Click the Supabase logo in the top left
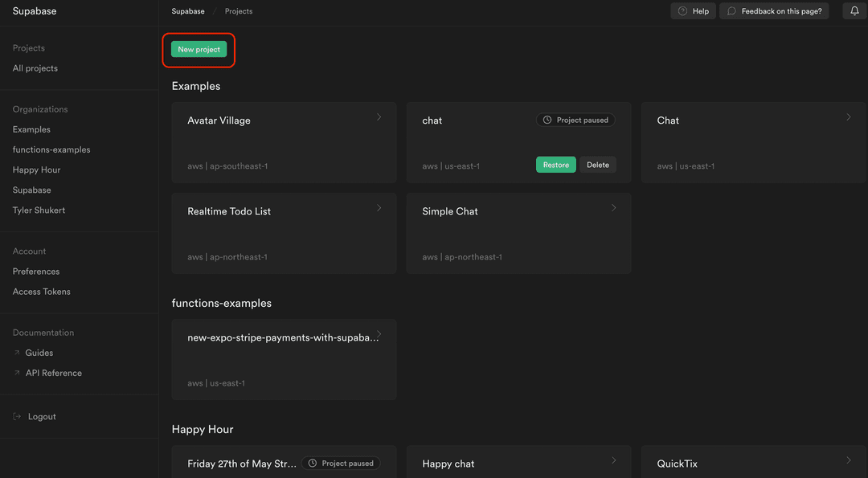868x478 pixels. pyautogui.click(x=35, y=10)
